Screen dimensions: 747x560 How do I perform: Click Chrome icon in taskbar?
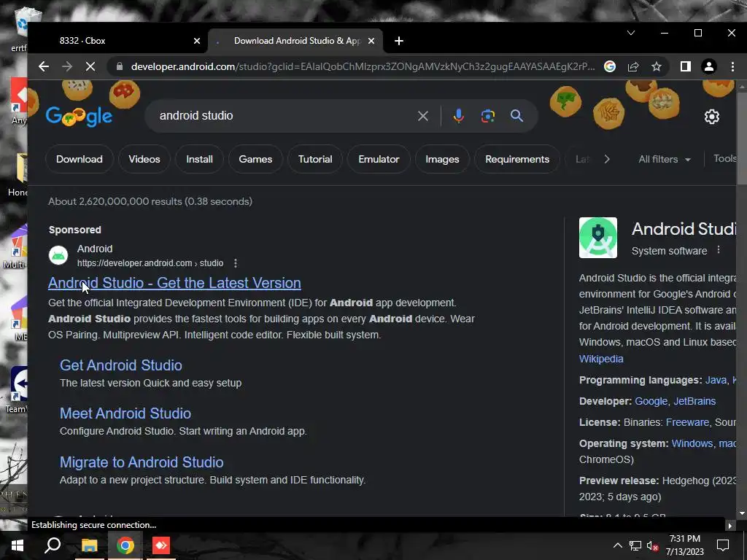(x=125, y=545)
